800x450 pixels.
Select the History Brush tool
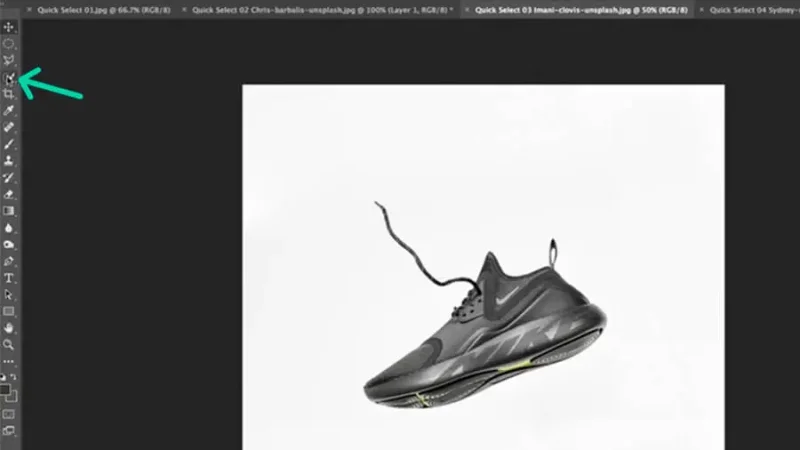pos(8,178)
